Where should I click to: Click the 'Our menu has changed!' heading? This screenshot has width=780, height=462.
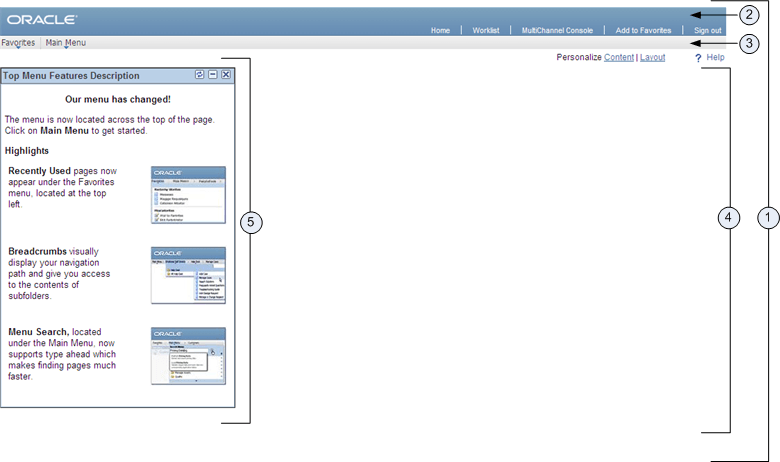[x=118, y=99]
